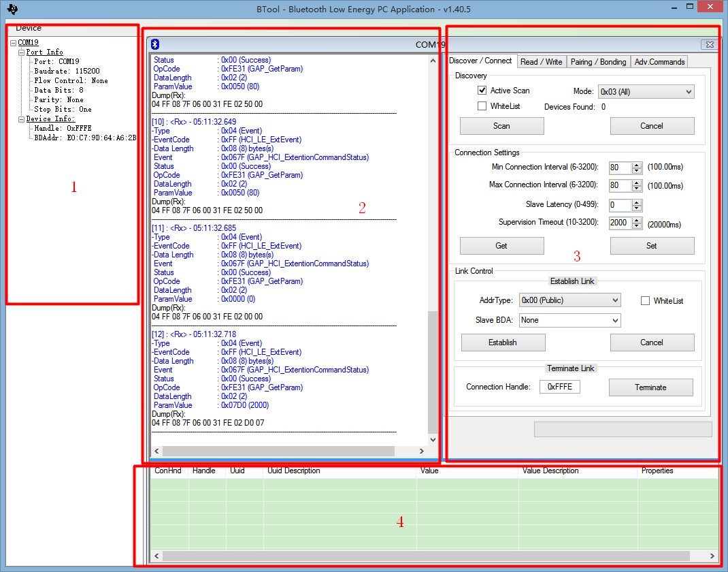Screen dimensions: 728x572
Task: Click log line 'ParamValue : 0x07D0 (2000)'
Action: pyautogui.click(x=211, y=405)
